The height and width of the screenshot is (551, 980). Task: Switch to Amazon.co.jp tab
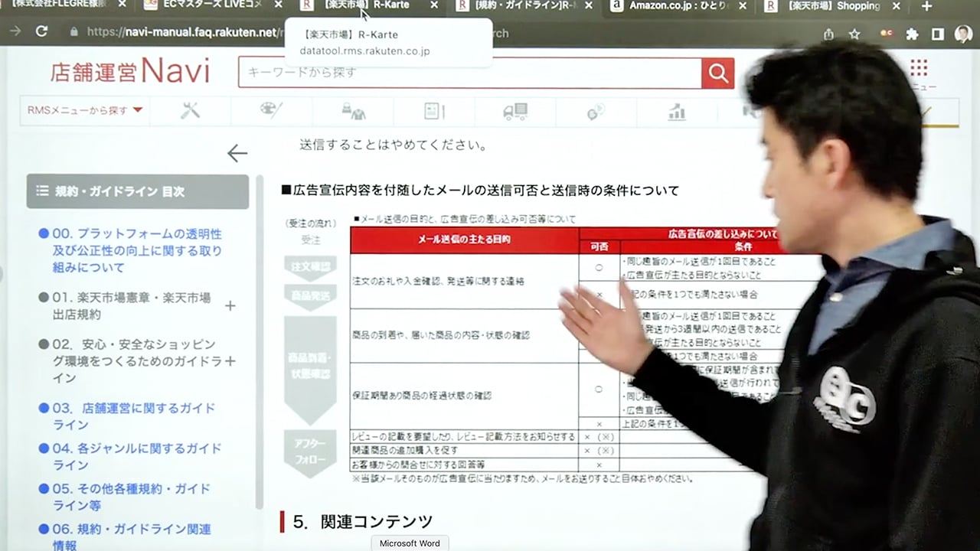678,6
